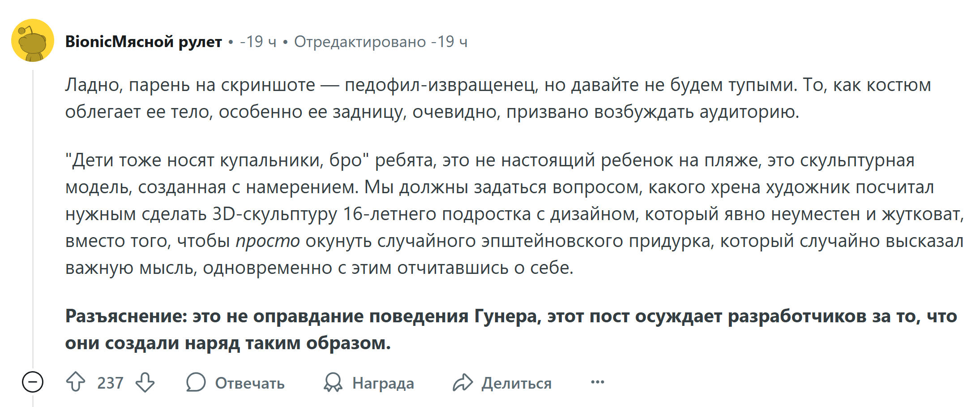980x407 pixels.
Task: Click the share arrow icon
Action: 462,382
